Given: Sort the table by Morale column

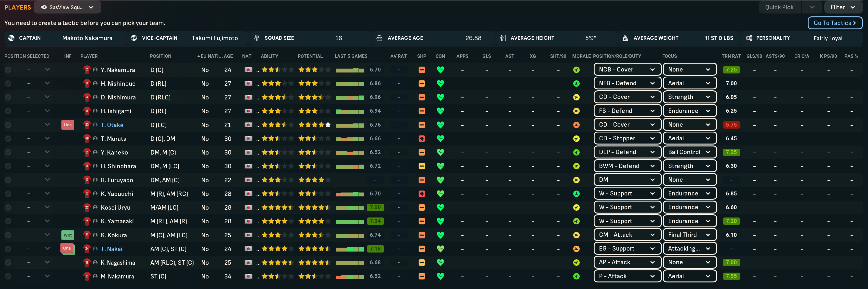Looking at the screenshot, I should point(581,56).
